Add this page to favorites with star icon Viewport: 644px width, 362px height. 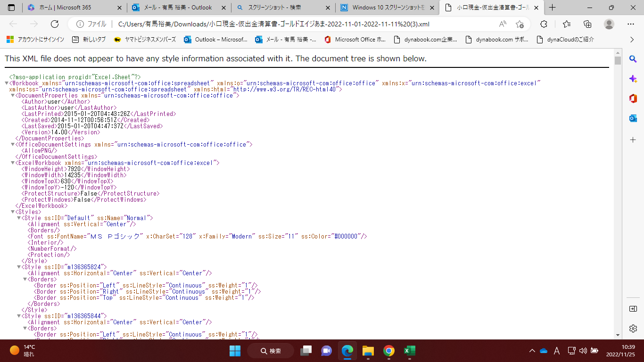pos(520,24)
